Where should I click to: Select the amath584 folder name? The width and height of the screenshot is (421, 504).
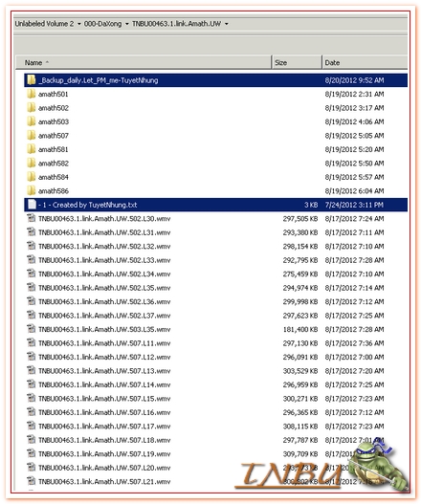pyautogui.click(x=54, y=177)
